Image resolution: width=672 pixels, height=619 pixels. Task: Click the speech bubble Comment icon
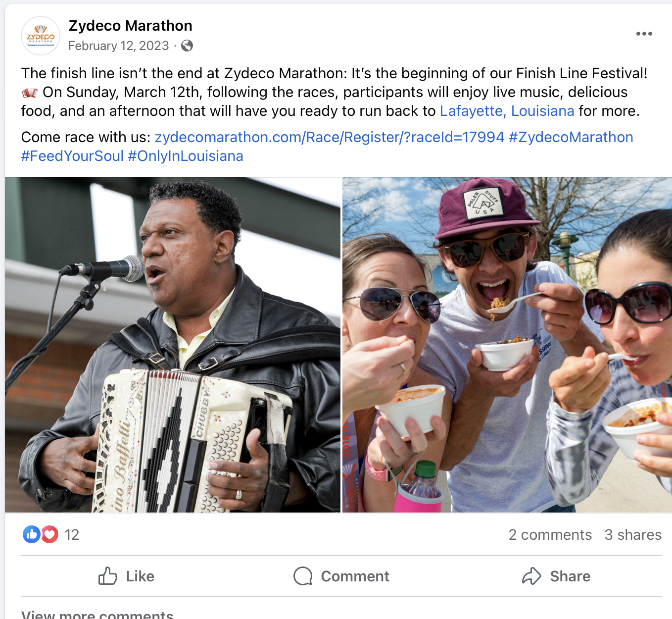(303, 576)
